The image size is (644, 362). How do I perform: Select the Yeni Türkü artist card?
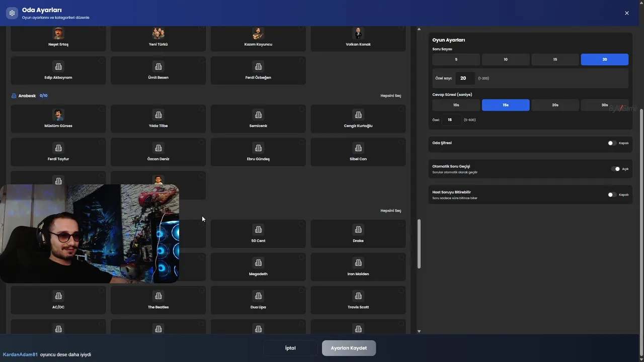click(x=158, y=38)
